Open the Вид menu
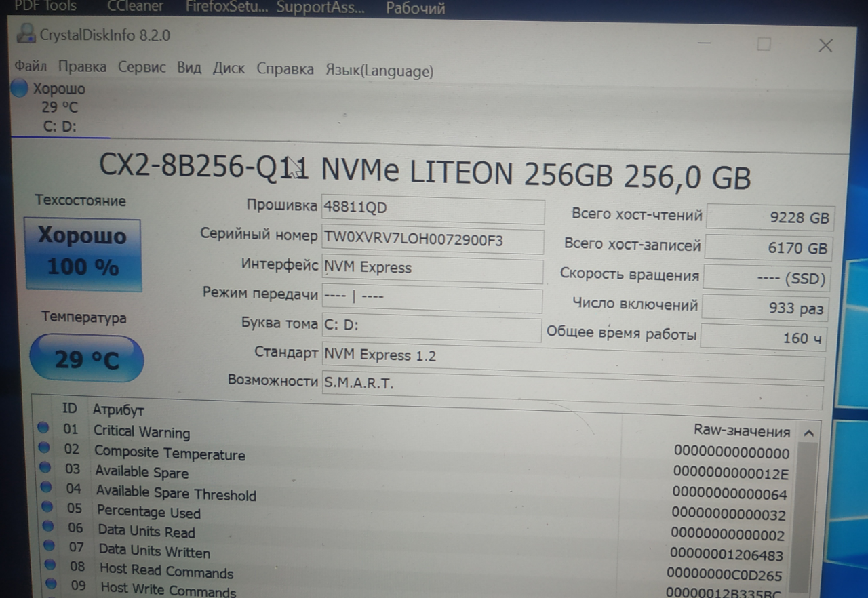868x598 pixels. coord(189,68)
